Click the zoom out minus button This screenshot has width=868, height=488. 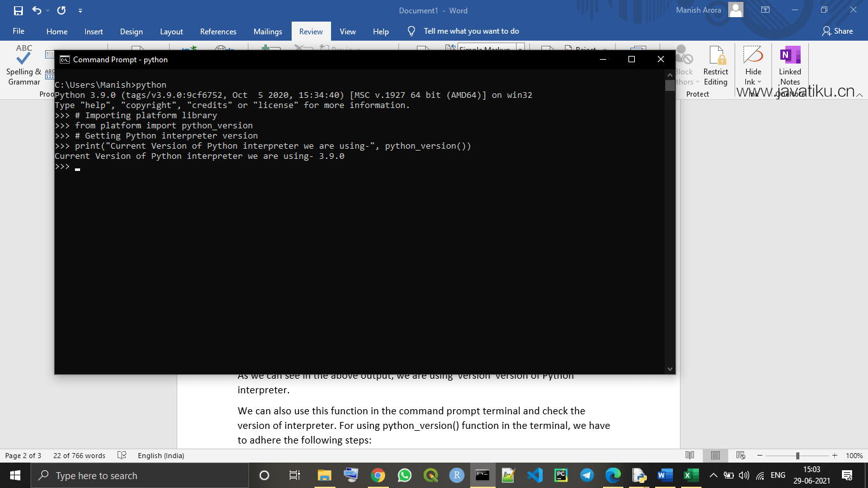click(759, 456)
